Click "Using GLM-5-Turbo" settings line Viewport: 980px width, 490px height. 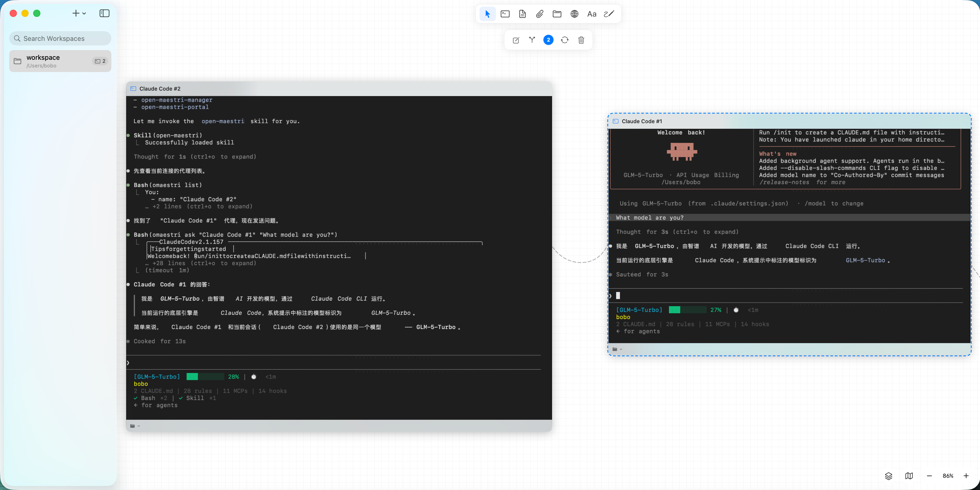742,204
